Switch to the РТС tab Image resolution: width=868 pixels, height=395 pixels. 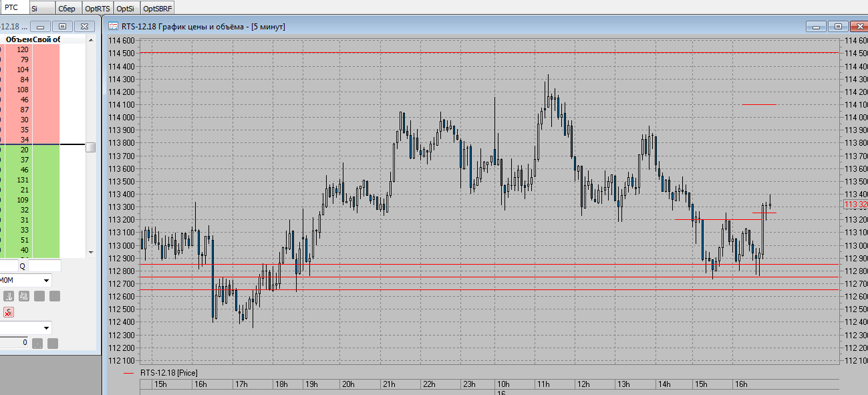click(x=14, y=7)
